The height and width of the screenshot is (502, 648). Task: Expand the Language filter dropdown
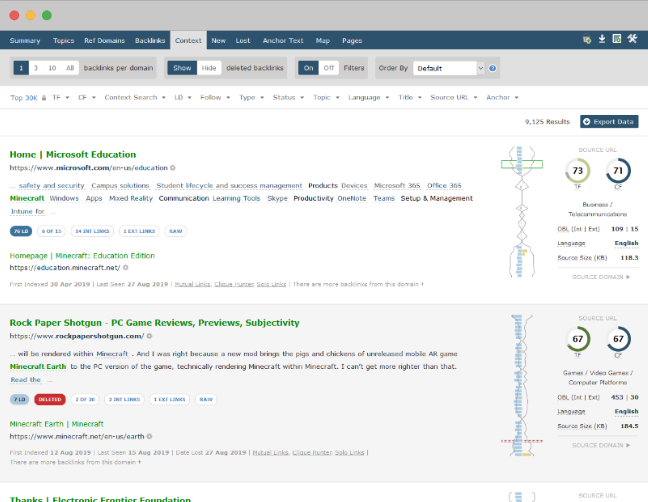click(368, 98)
